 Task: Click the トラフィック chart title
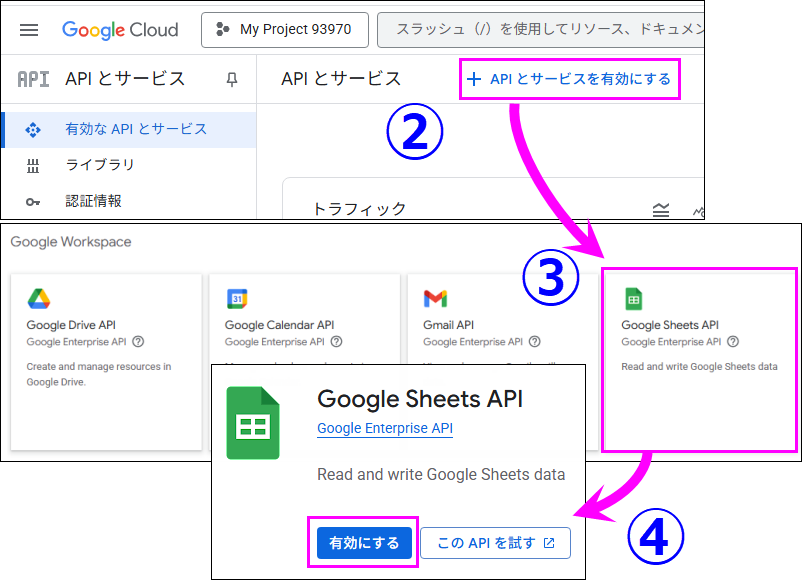[x=360, y=209]
